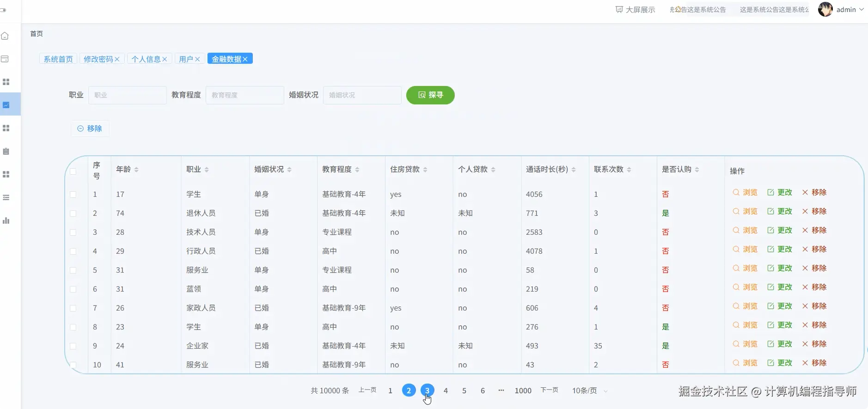
Task: Switch to 修改密码 tab
Action: click(x=98, y=59)
